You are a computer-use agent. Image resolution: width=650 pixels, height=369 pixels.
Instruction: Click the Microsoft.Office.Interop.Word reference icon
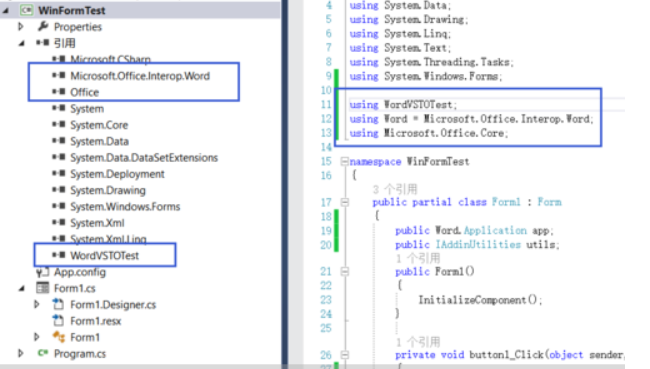59,75
